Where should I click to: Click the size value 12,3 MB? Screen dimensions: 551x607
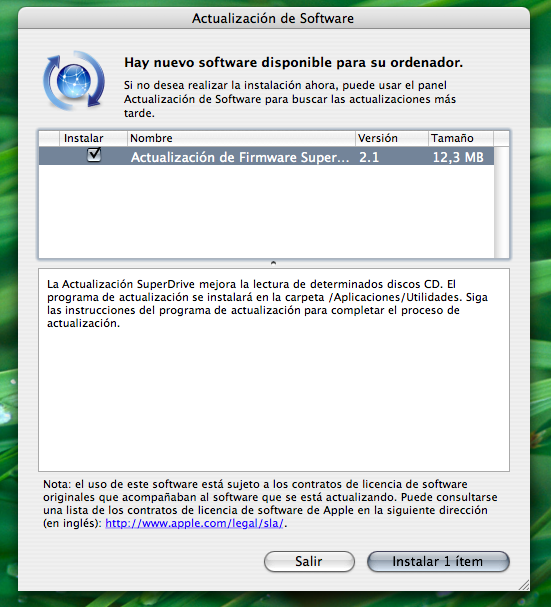[x=458, y=157]
